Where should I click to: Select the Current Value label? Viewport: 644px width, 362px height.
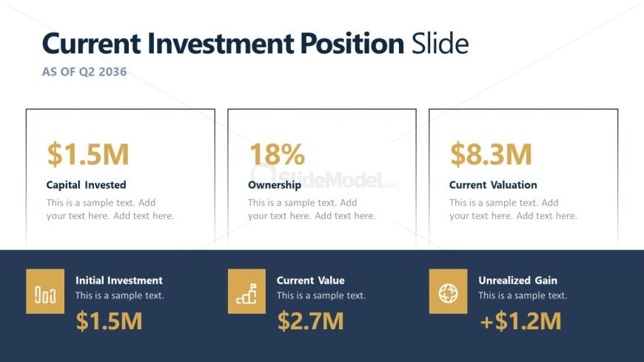pyautogui.click(x=310, y=281)
